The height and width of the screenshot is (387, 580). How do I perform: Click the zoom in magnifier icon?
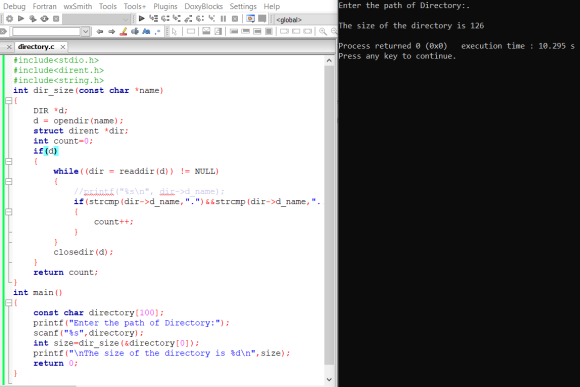pyautogui.click(x=323, y=31)
